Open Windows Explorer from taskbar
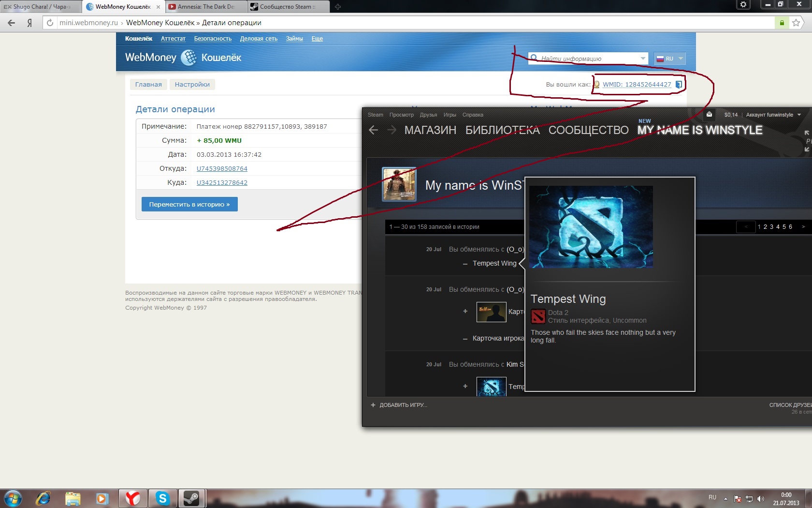The width and height of the screenshot is (812, 508). point(73,498)
